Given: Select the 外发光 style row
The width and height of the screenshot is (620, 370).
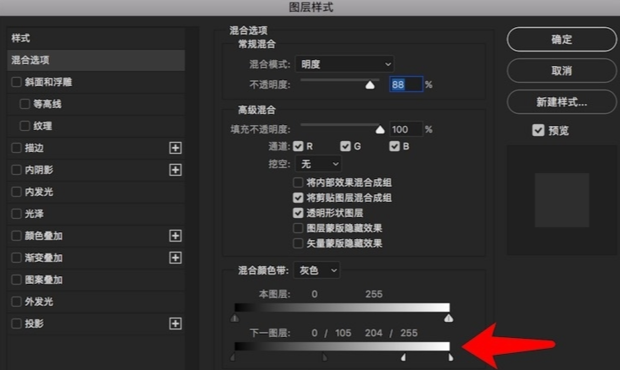Looking at the screenshot, I should tap(96, 302).
